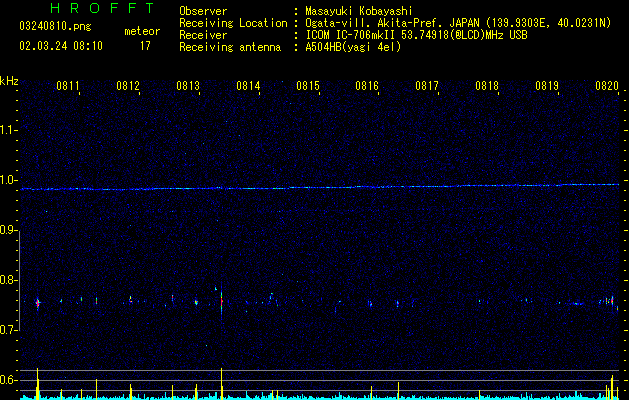Click the 0812 time marker

pos(128,85)
